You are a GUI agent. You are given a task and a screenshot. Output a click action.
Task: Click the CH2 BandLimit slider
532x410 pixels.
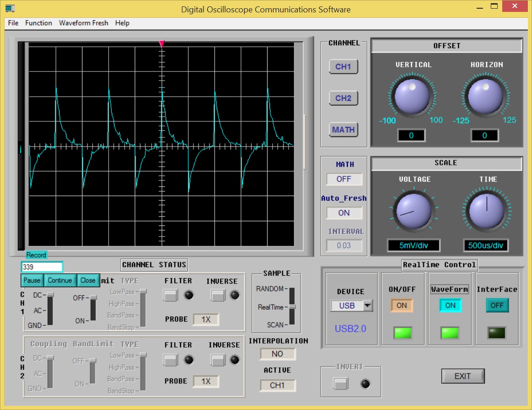point(93,372)
